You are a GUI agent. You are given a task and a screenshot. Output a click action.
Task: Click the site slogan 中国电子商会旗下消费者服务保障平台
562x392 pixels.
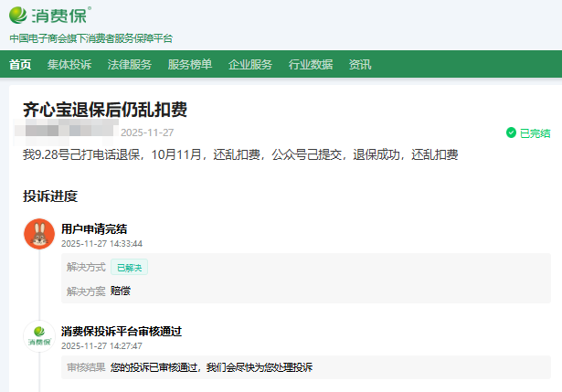click(x=90, y=38)
